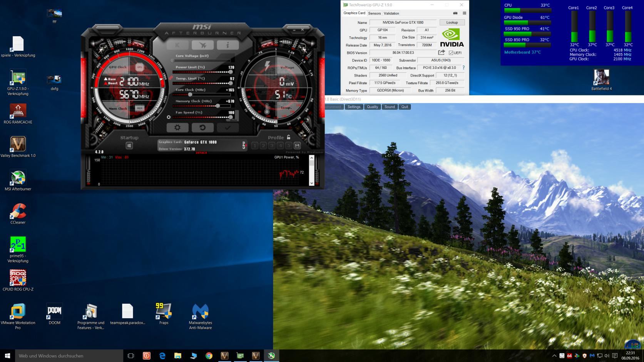Click Quit in Valley Benchmark window
The height and width of the screenshot is (362, 644).
[405, 107]
